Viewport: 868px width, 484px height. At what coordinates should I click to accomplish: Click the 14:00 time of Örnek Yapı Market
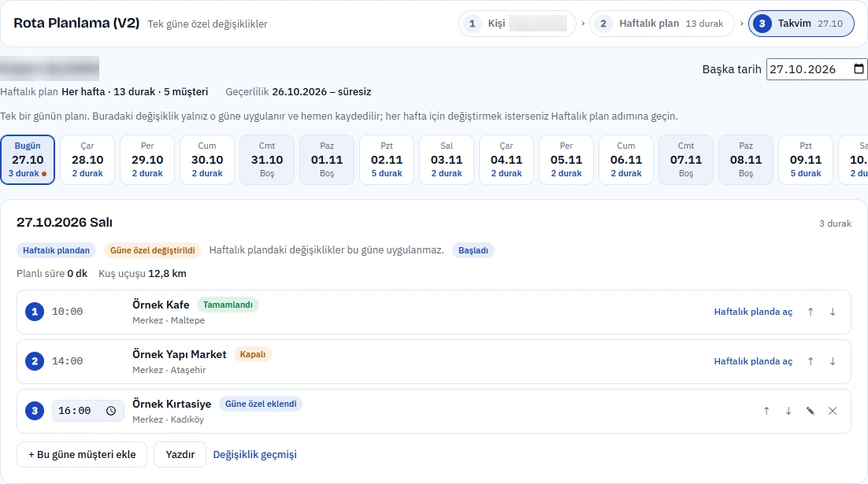point(68,361)
